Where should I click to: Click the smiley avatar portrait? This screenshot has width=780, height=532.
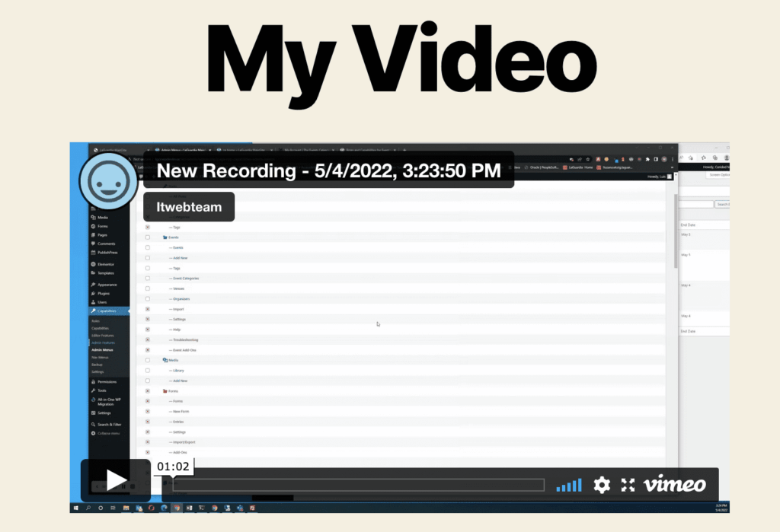[108, 181]
